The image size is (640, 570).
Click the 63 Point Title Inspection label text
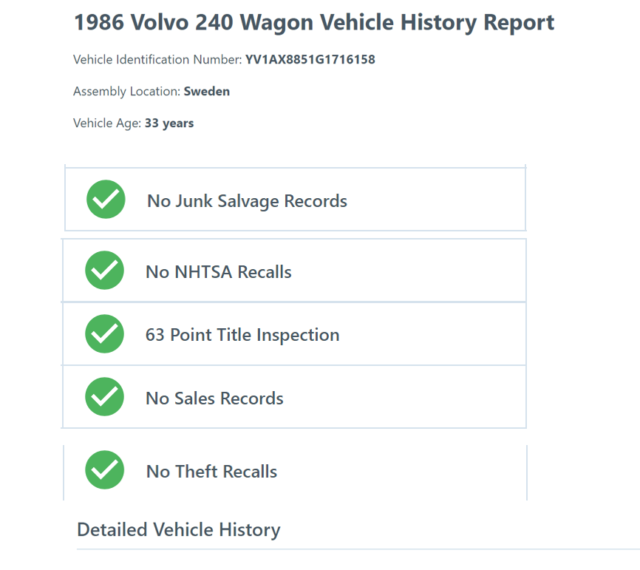(242, 335)
